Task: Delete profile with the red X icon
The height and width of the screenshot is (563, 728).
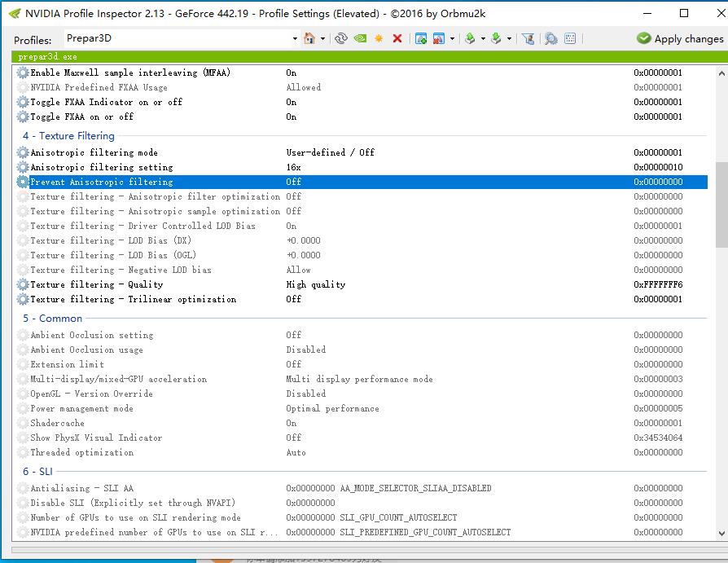Action: tap(397, 38)
